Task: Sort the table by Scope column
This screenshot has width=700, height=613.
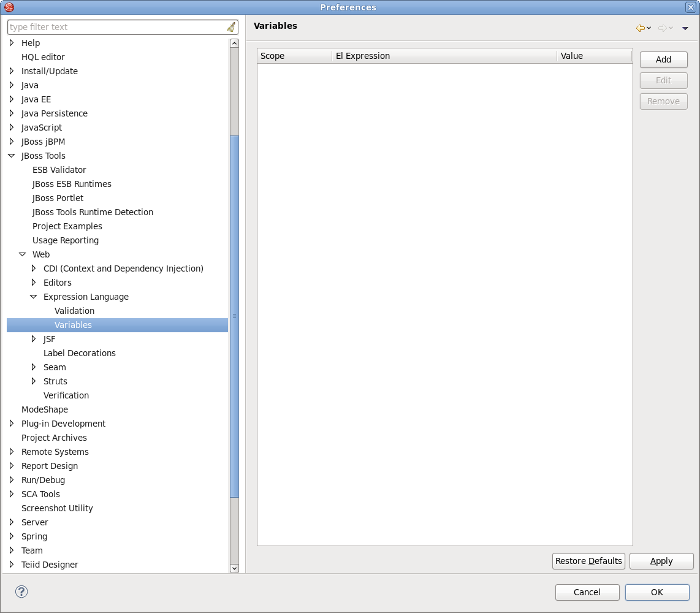Action: click(294, 56)
